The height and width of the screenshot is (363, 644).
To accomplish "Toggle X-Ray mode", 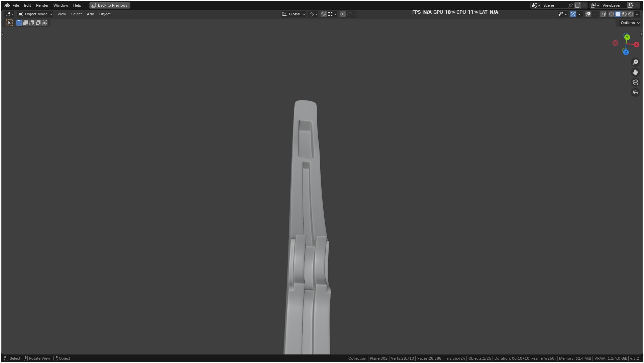I will point(603,14).
